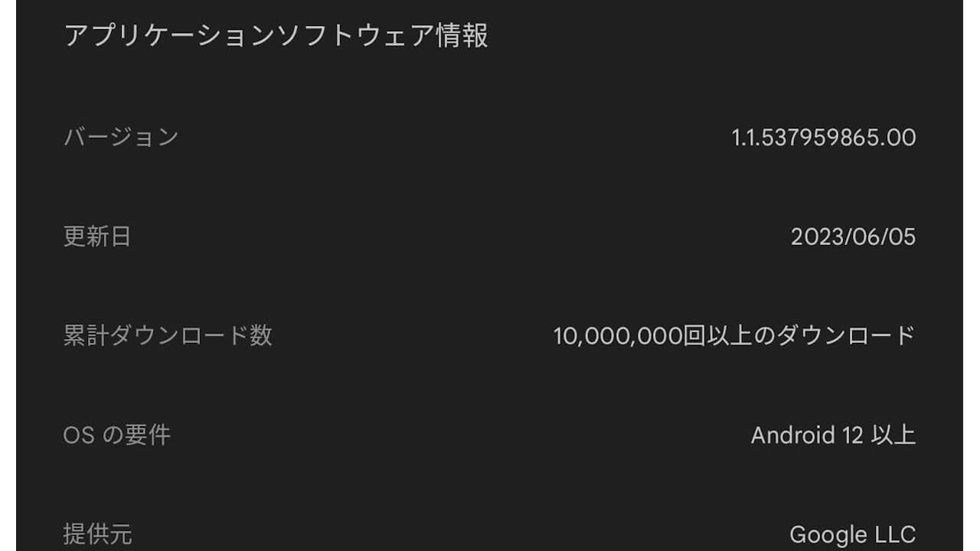Click the 10,000,000 download count number
Viewport: 980px width, 551px height.
pyautogui.click(x=617, y=336)
